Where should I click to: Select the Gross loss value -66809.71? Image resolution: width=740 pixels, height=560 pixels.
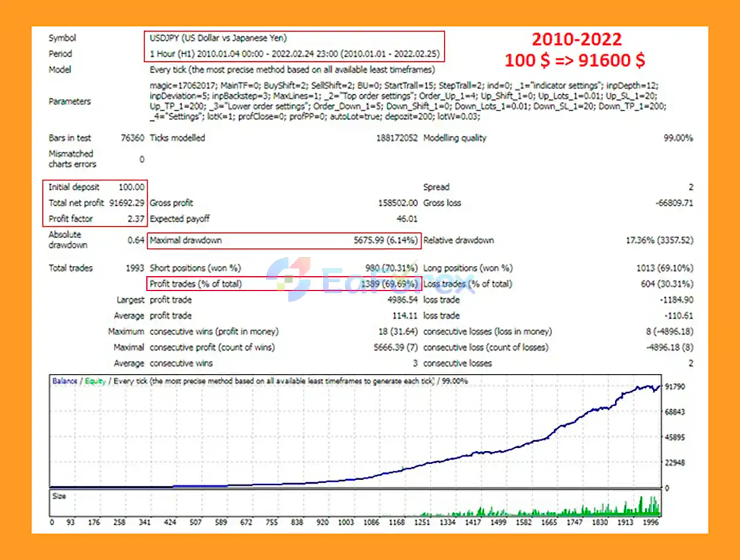(x=674, y=203)
